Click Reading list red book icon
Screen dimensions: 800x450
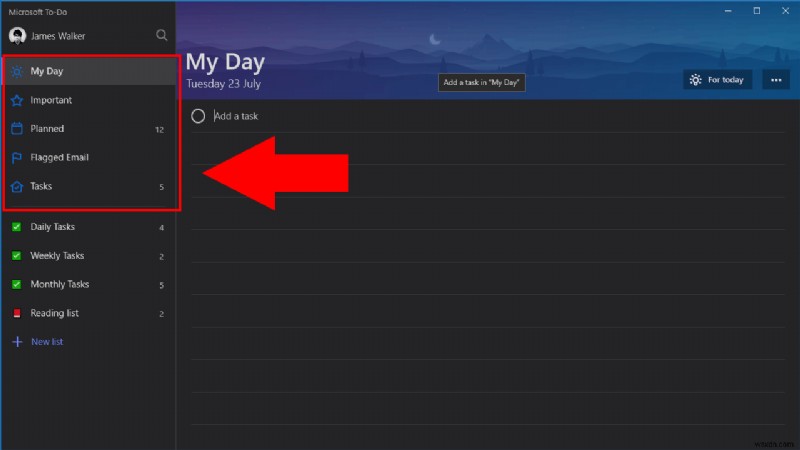click(16, 313)
